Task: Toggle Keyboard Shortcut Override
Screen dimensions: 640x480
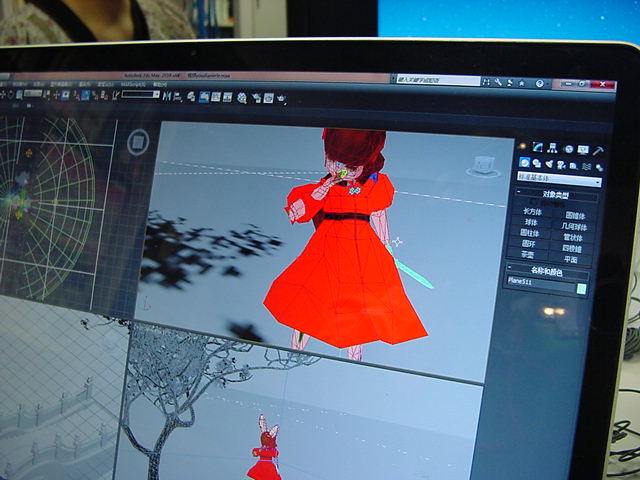Action: pos(65,95)
